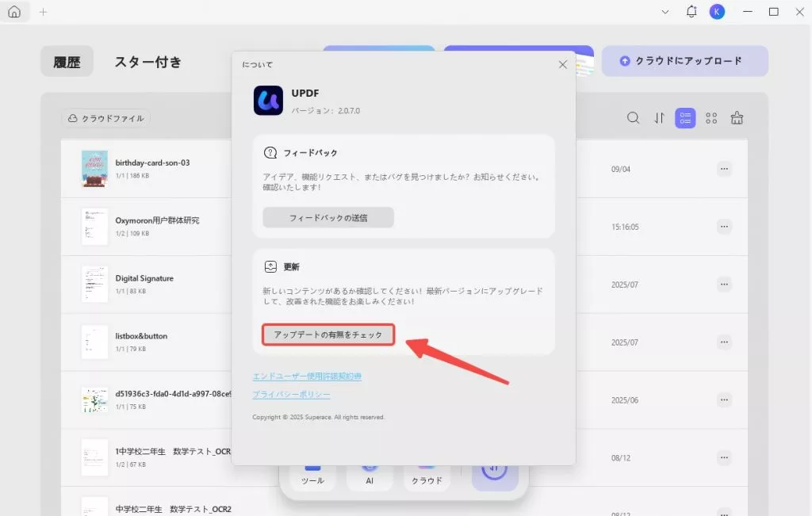Image resolution: width=812 pixels, height=516 pixels.
Task: Select listbox&button file name
Action: [141, 336]
